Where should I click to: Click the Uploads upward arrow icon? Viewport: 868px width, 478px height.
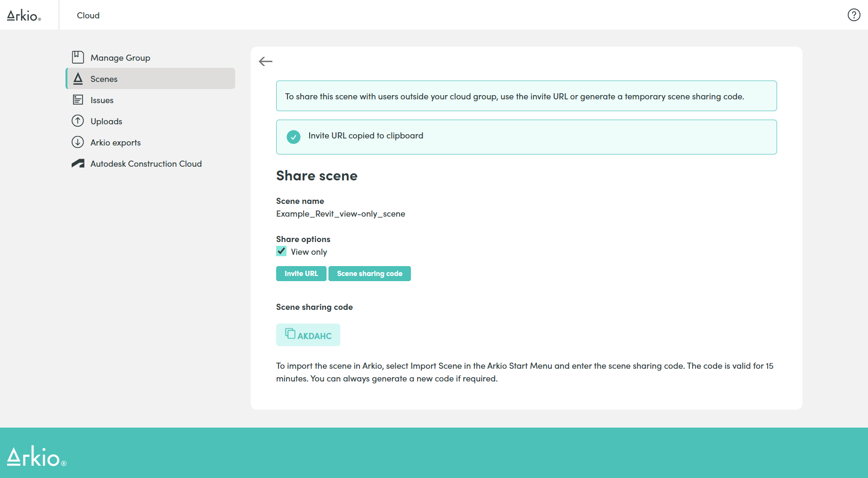point(78,121)
